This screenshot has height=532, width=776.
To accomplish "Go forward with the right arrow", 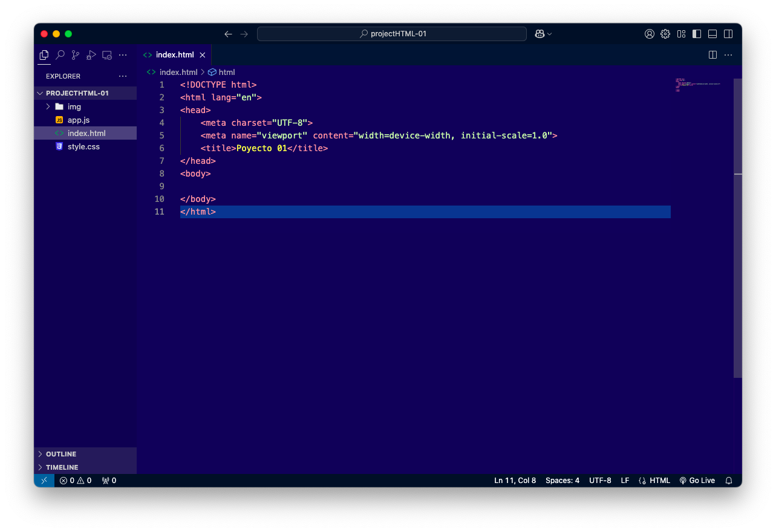I will click(x=244, y=34).
